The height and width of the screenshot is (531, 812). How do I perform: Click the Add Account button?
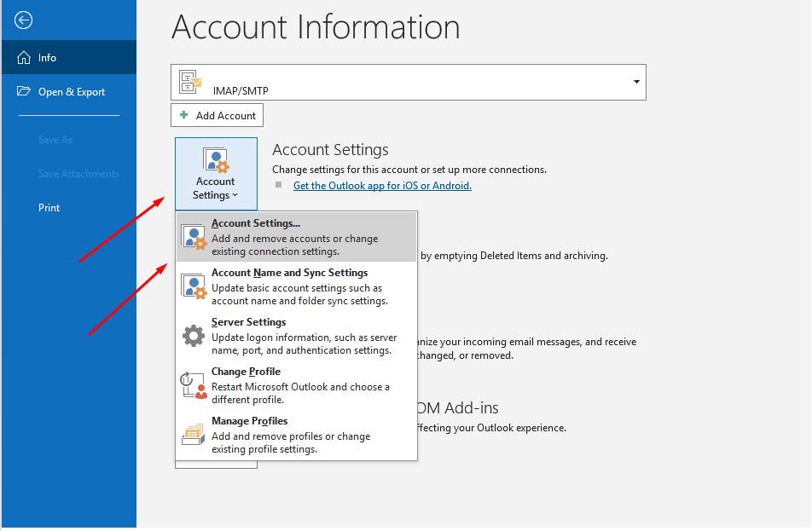click(x=217, y=115)
